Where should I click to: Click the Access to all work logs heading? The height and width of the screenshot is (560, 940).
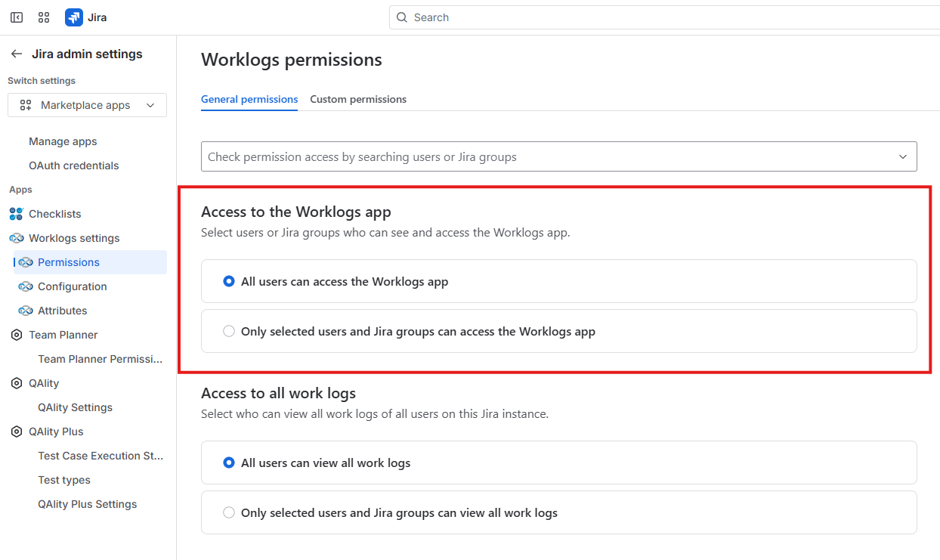click(278, 393)
